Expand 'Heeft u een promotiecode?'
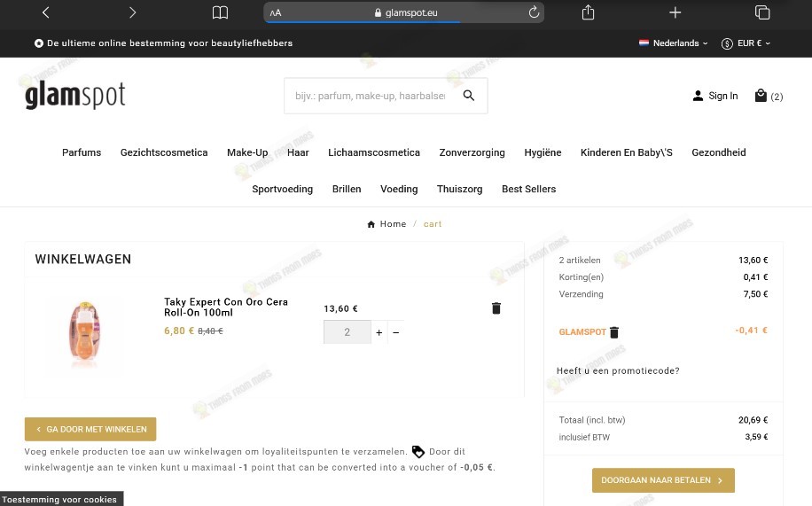 (618, 370)
